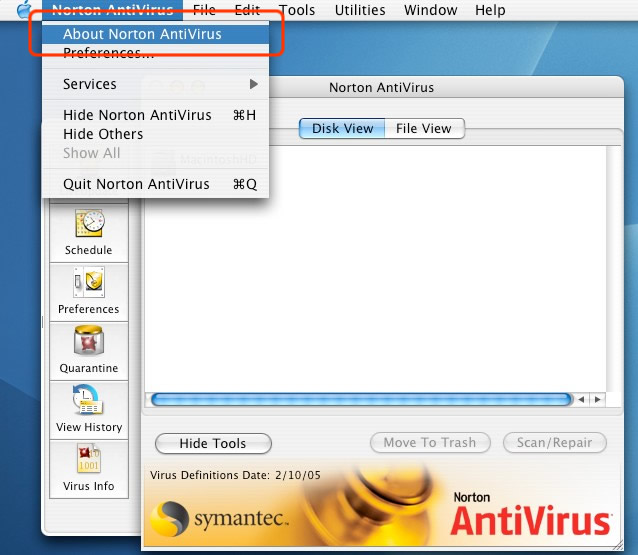
Task: Choose Quit Norton AntiVirus menu item
Action: [155, 184]
